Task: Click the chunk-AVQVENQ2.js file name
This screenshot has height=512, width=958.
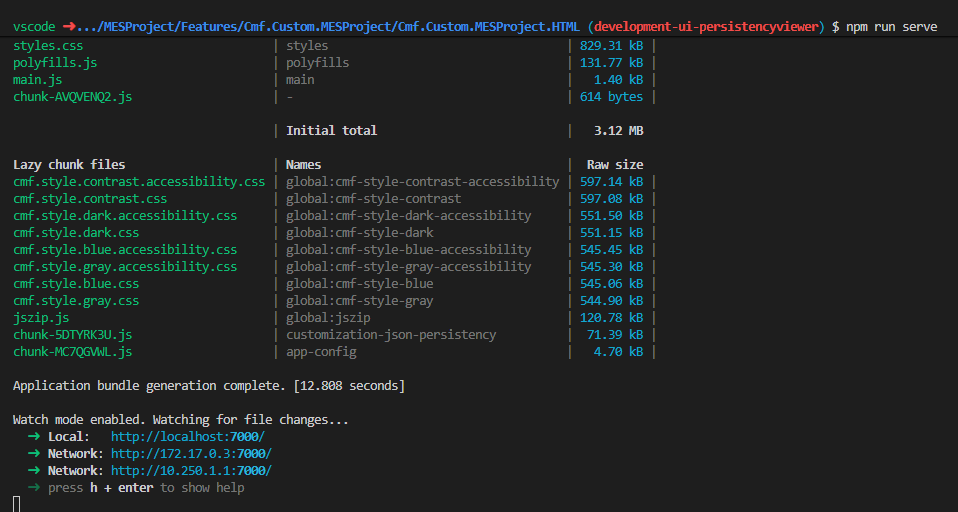Action: point(72,97)
